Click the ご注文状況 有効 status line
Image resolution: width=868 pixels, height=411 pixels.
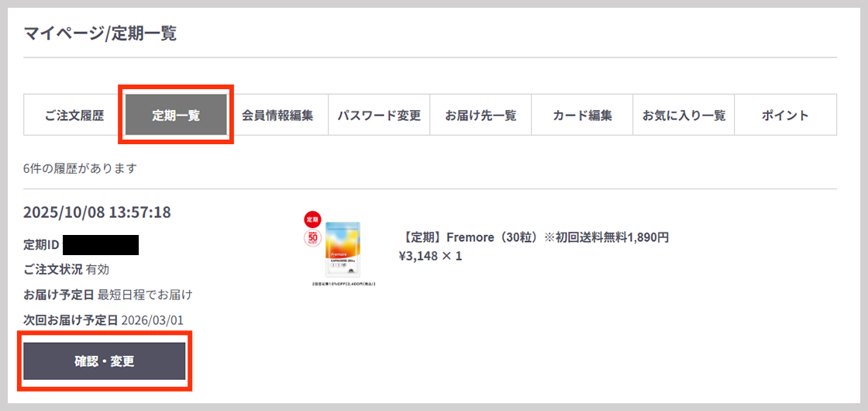pyautogui.click(x=67, y=270)
